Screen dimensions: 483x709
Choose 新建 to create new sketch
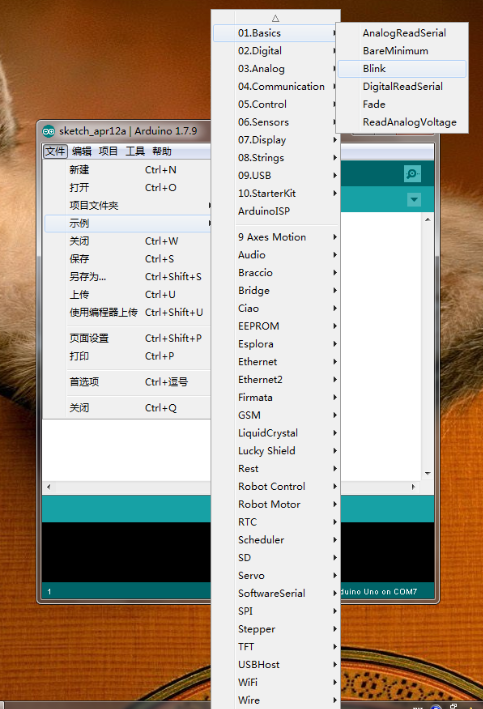[x=128, y=170]
